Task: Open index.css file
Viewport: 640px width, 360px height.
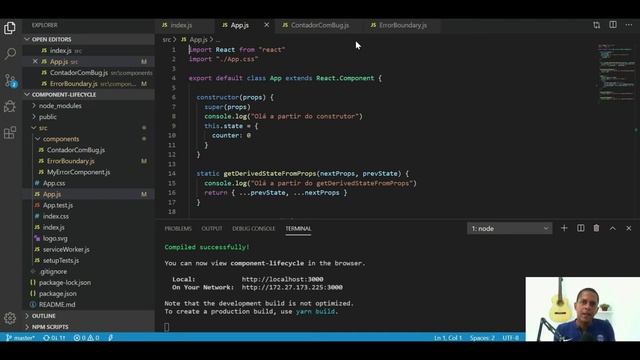Action: [x=89, y=216]
